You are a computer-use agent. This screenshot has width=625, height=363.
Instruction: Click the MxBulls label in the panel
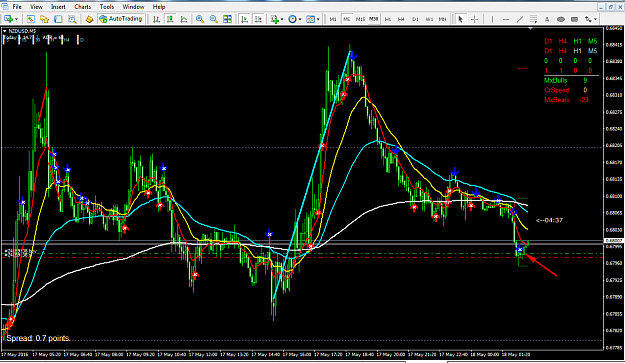[x=555, y=80]
